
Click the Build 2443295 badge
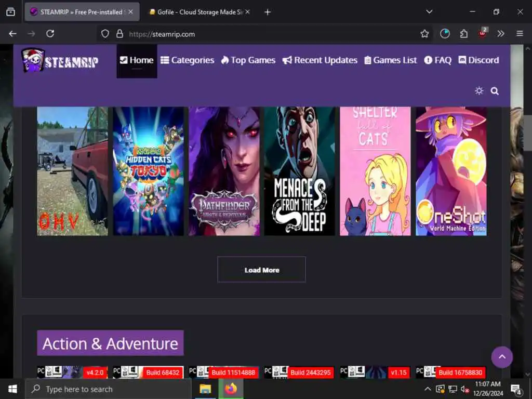click(x=311, y=373)
